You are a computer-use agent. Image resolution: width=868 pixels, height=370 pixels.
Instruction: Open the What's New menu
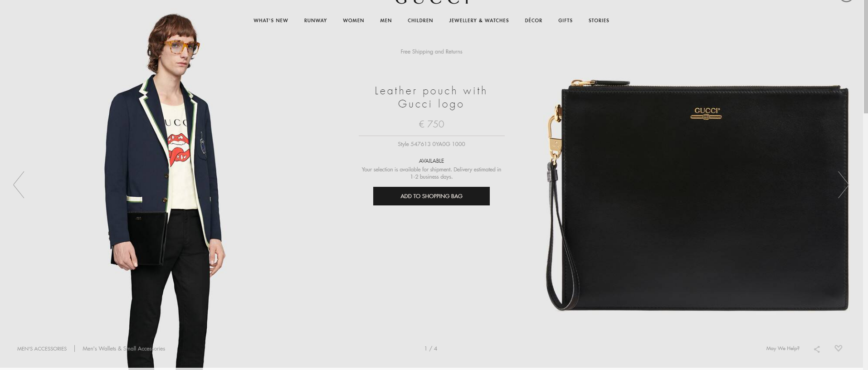point(271,20)
